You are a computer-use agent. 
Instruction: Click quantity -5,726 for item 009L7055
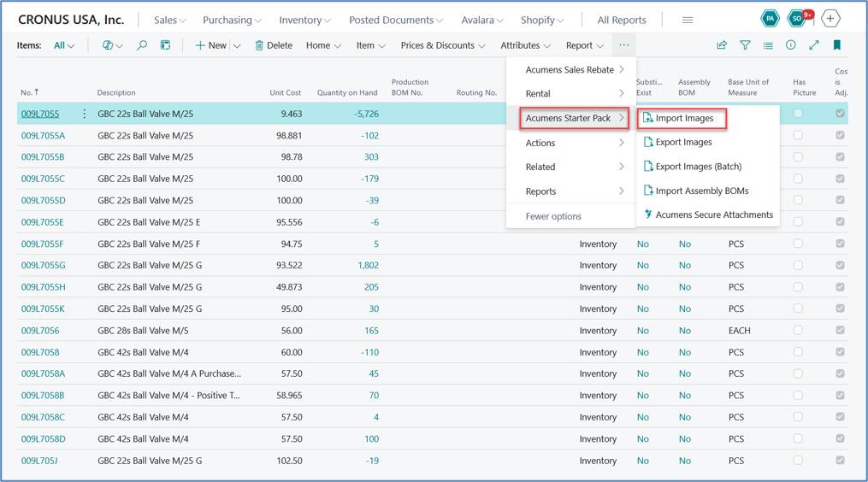point(367,114)
